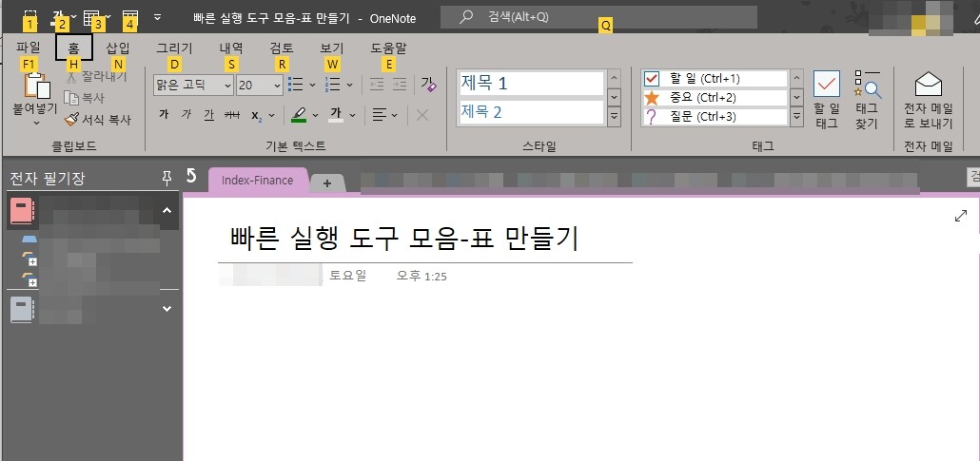Expand the first section group plus icon
The width and height of the screenshot is (980, 461).
[x=32, y=261]
